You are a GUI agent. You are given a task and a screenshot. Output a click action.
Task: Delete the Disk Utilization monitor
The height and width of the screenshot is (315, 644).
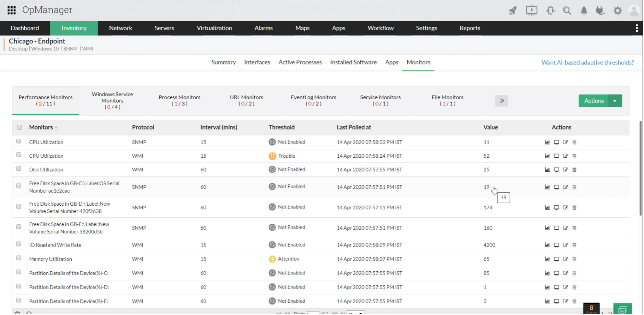[574, 170]
